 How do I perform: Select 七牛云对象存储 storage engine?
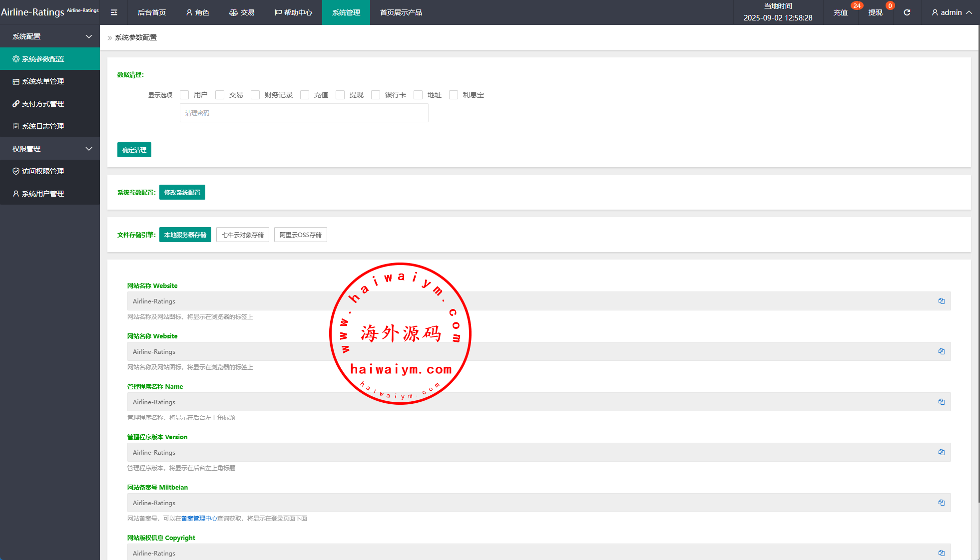[242, 235]
